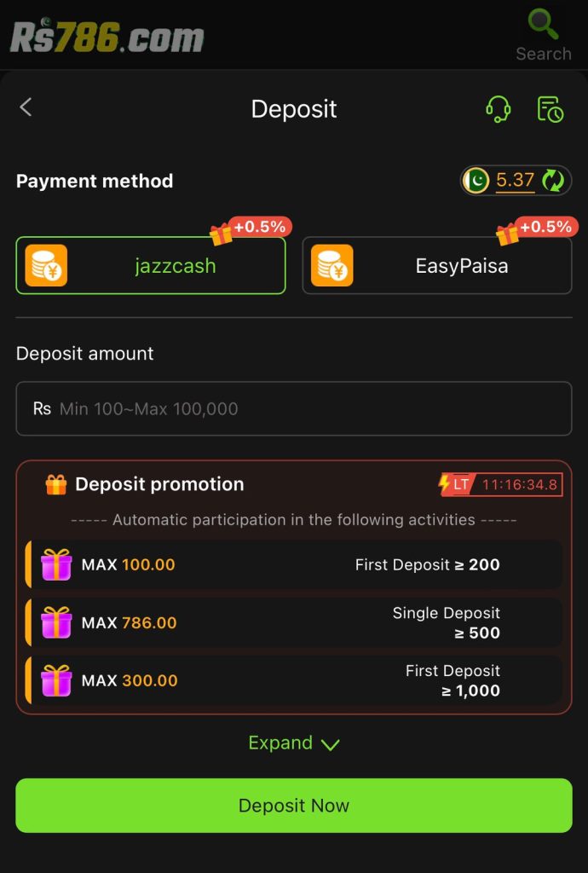Open customer support headset icon

(498, 109)
